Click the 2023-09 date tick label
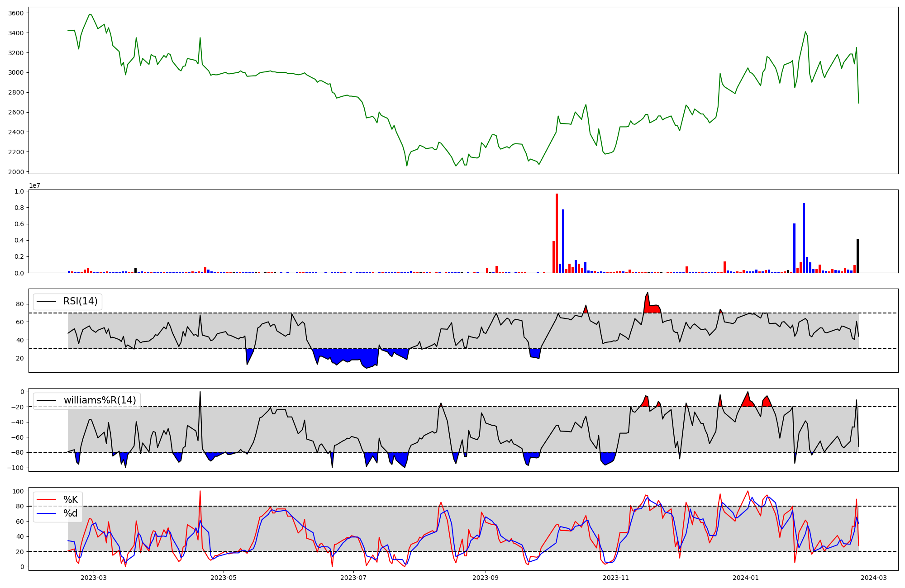This screenshot has width=905, height=588. pyautogui.click(x=486, y=578)
